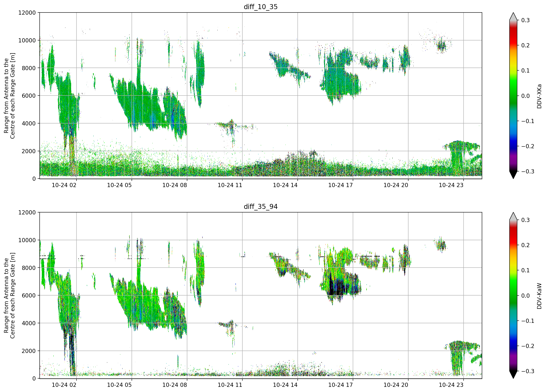Click the −0.1 tick on DDV-KaW colorbar
The height and width of the screenshot is (392, 546).
point(528,321)
